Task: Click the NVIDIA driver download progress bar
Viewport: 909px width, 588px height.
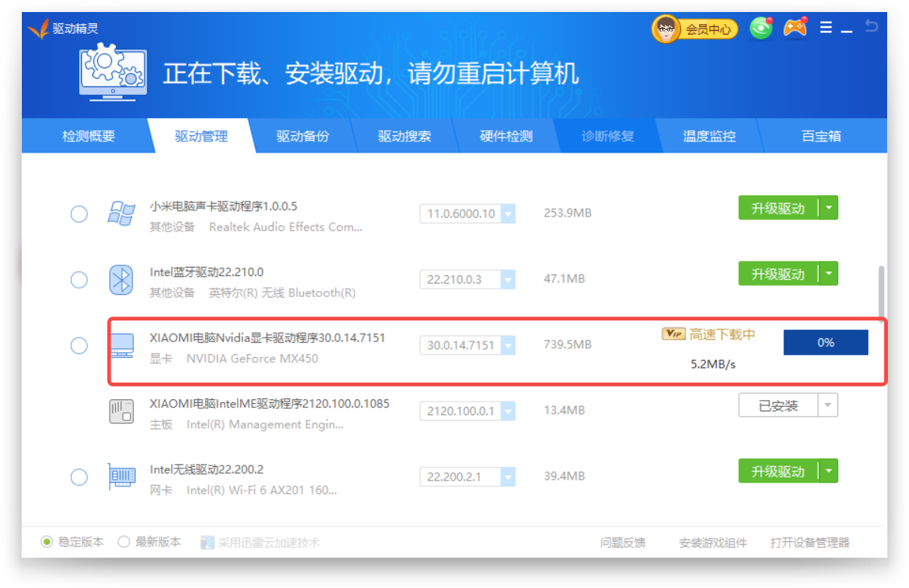Action: click(x=825, y=343)
